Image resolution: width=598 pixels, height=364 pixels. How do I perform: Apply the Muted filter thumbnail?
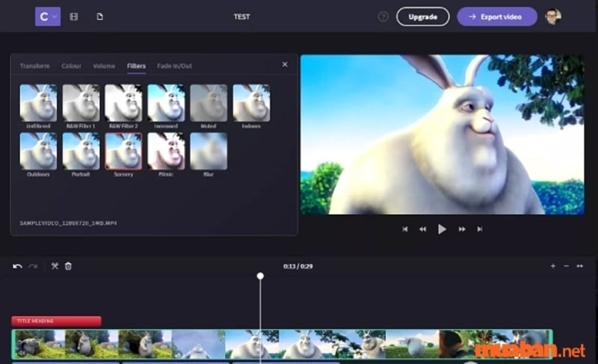[x=209, y=103]
